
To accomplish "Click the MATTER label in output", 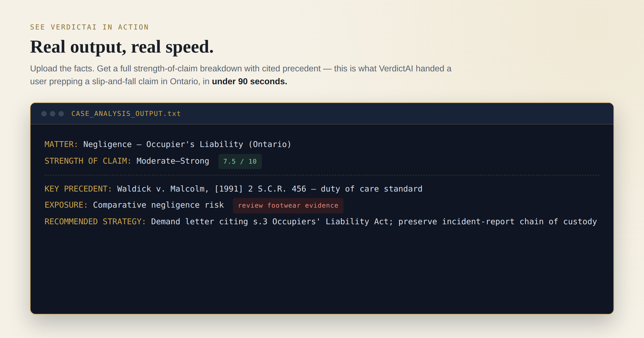I will 61,144.
